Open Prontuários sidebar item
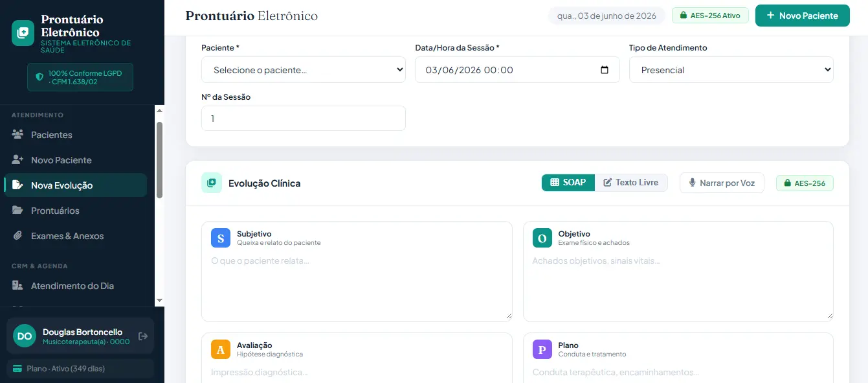The width and height of the screenshot is (868, 383). click(75, 211)
